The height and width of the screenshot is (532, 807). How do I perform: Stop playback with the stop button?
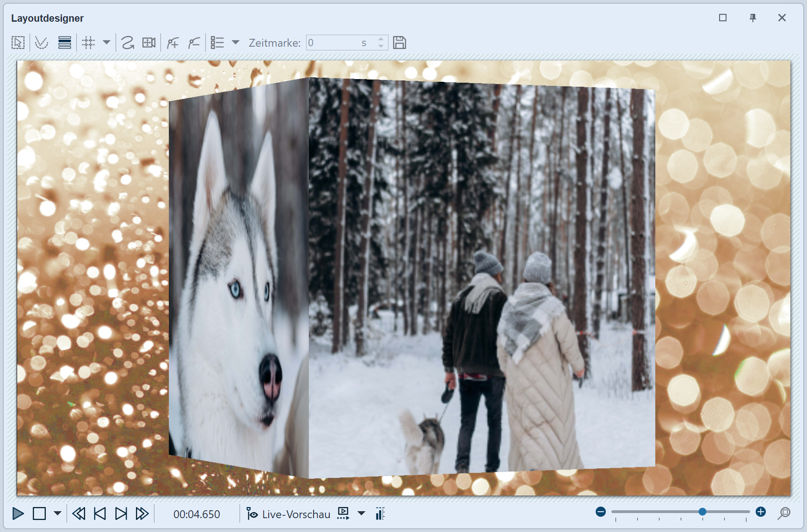pos(39,514)
